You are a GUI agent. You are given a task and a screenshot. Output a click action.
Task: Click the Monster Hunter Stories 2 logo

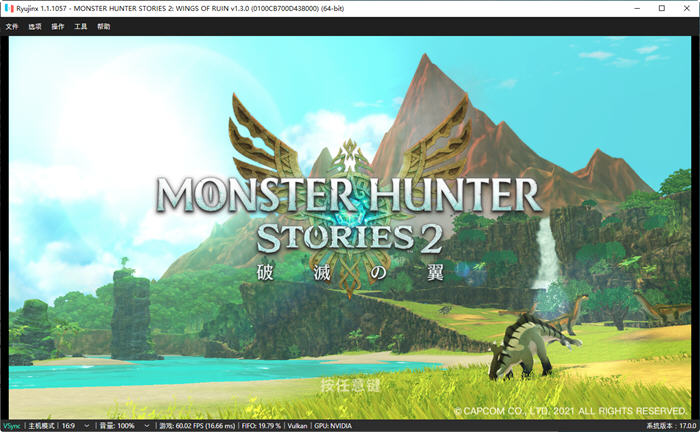coord(349,196)
